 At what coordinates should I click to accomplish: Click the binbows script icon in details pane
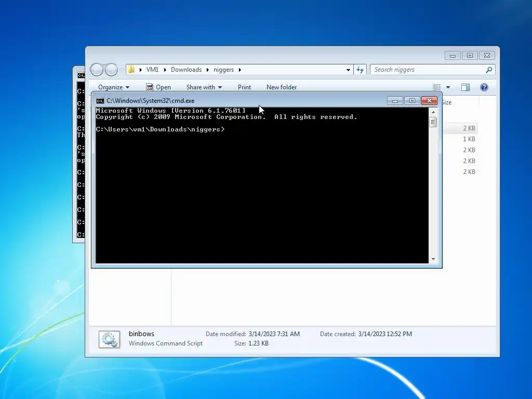109,339
